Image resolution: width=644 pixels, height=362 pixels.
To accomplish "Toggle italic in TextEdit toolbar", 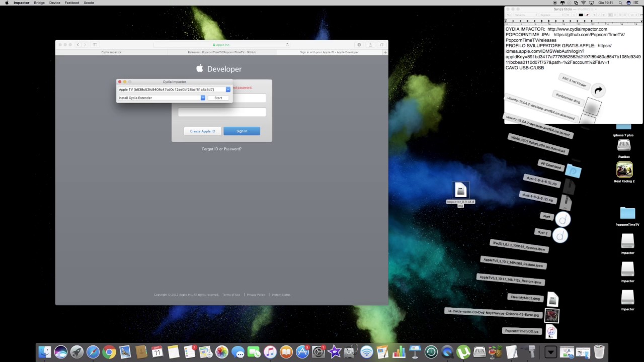I will [x=599, y=15].
